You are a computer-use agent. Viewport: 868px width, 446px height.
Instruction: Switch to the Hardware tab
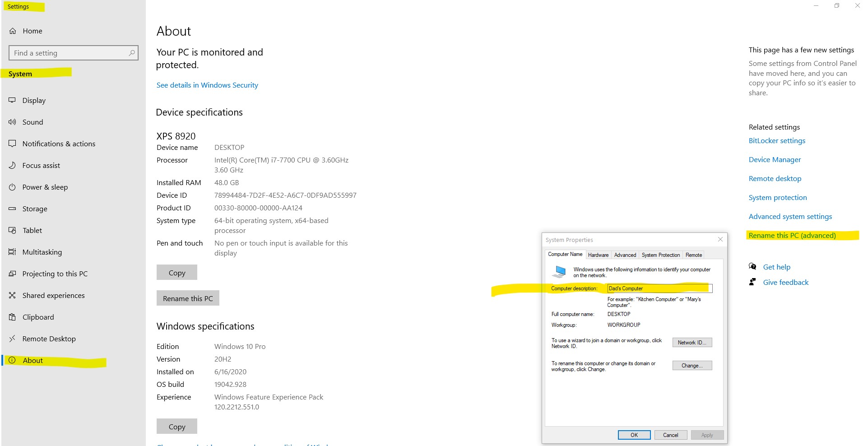(x=599, y=255)
